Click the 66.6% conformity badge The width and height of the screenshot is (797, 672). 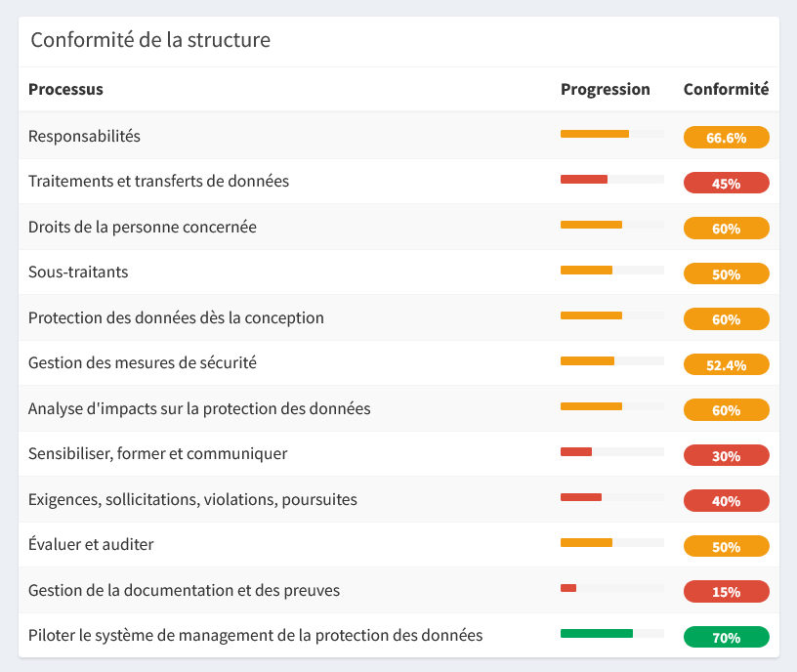[x=726, y=138]
